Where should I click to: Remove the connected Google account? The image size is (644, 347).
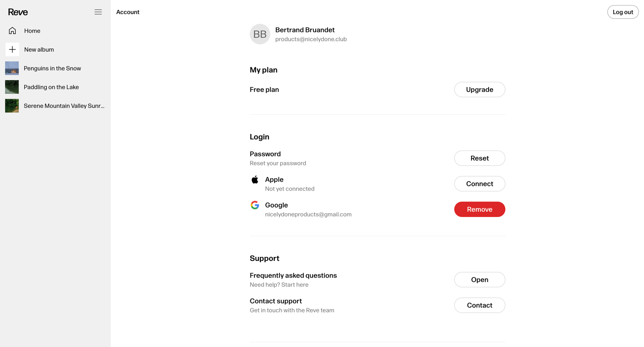(x=480, y=209)
